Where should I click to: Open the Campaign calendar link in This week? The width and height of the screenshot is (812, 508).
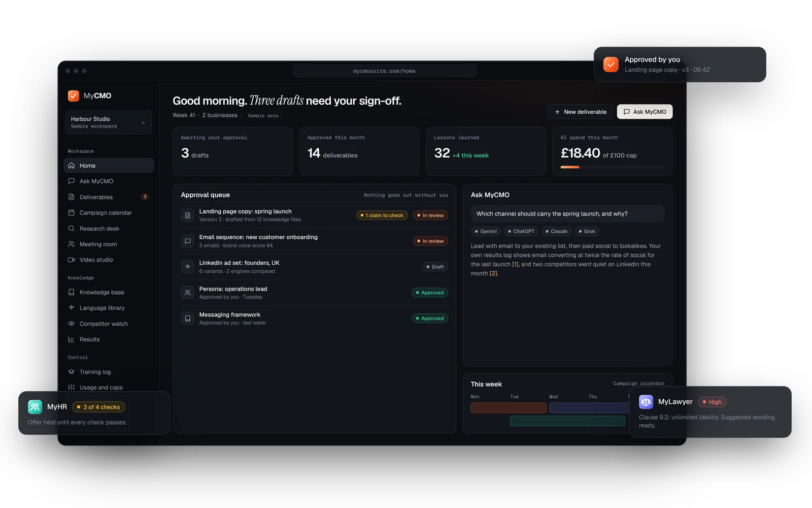pyautogui.click(x=638, y=384)
